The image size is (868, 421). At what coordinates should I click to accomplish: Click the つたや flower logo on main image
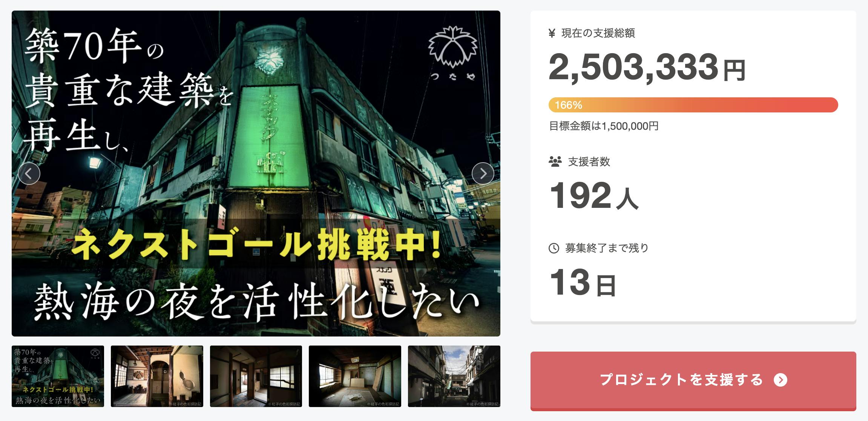453,53
